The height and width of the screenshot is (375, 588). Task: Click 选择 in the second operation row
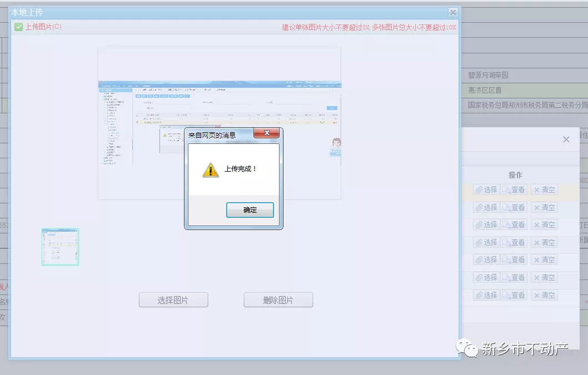pos(486,207)
